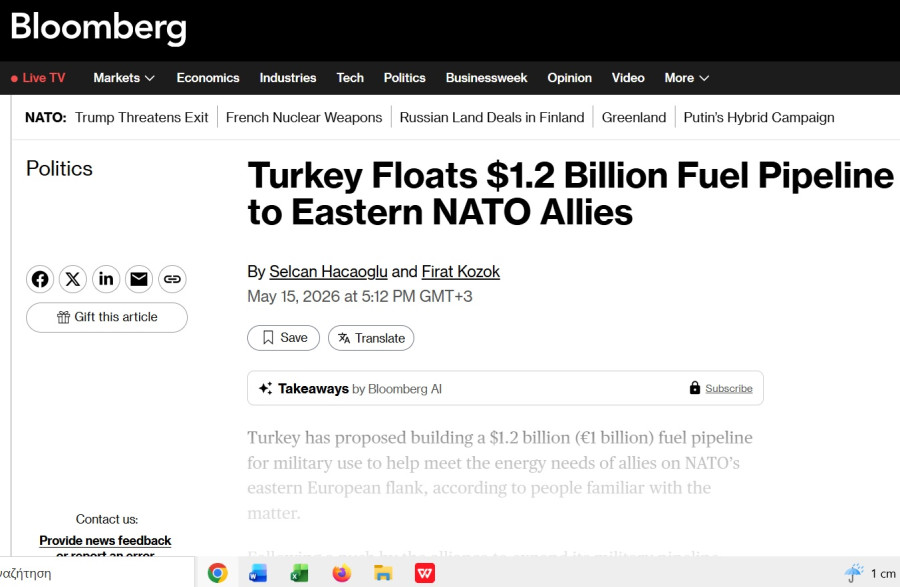Open the Video section

point(628,78)
